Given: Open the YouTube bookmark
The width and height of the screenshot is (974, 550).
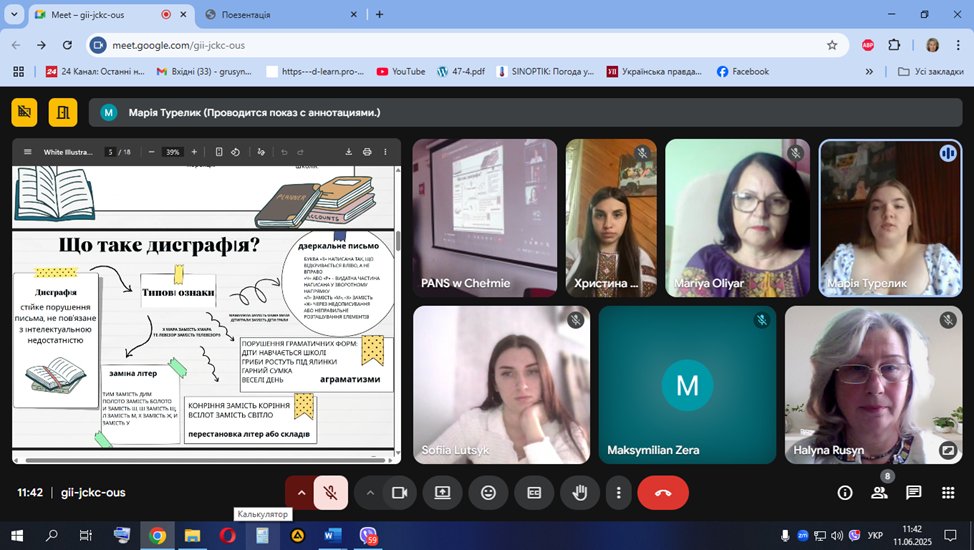Looking at the screenshot, I should pos(400,71).
